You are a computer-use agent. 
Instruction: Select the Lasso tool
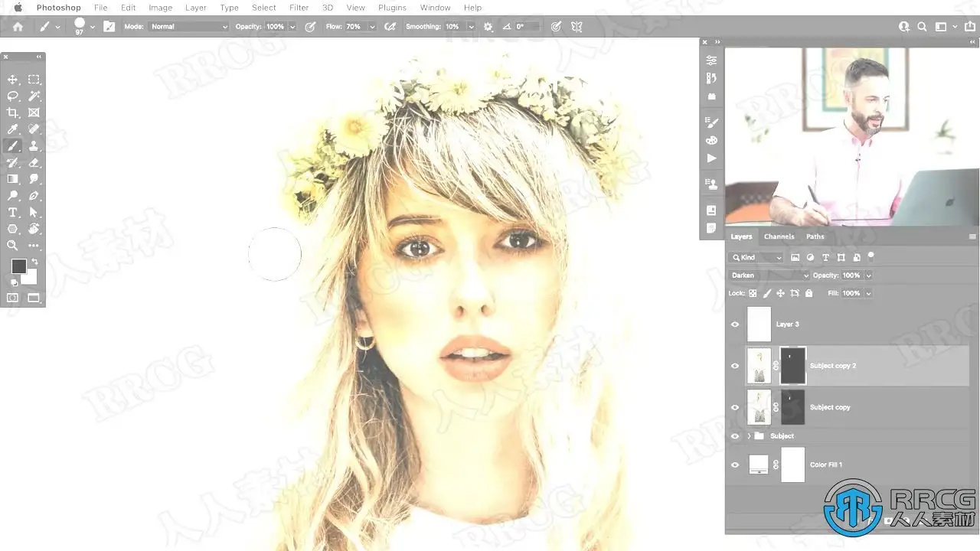click(x=13, y=96)
